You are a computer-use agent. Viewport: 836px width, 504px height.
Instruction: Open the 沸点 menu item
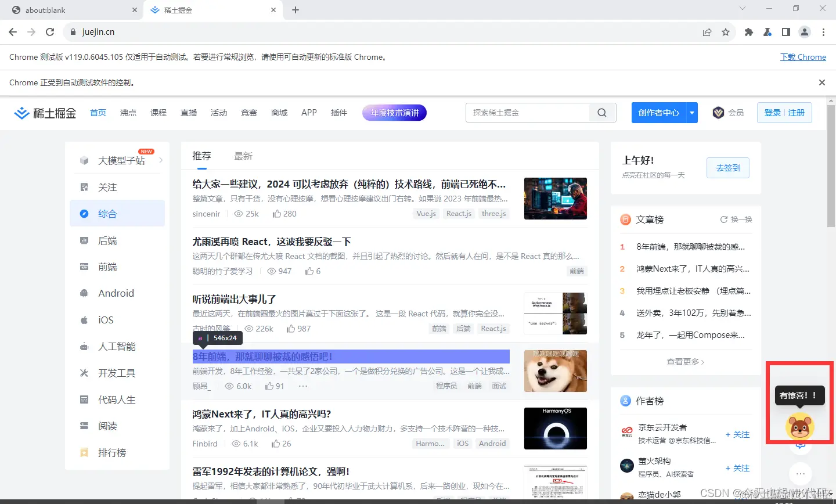point(128,113)
